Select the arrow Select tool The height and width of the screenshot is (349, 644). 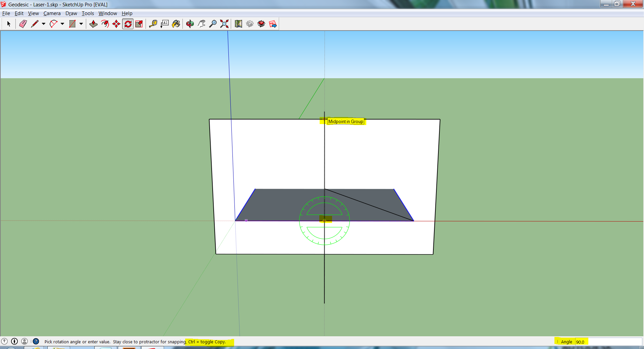coord(9,24)
